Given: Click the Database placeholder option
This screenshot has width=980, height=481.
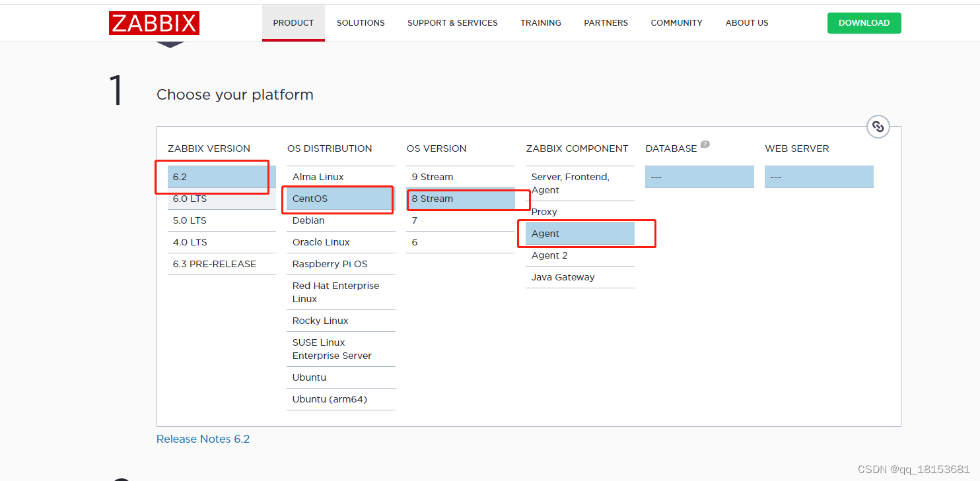Looking at the screenshot, I should click(x=700, y=177).
